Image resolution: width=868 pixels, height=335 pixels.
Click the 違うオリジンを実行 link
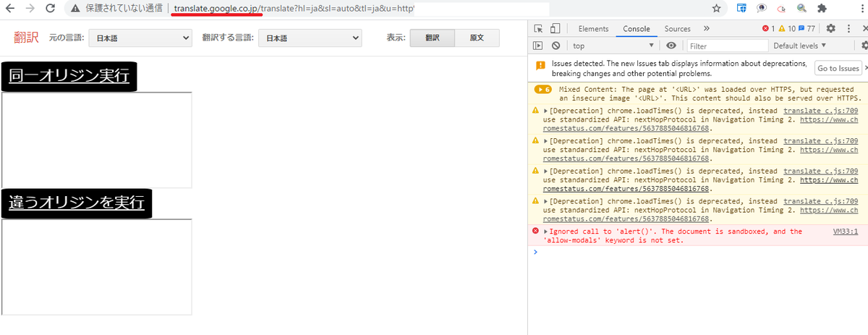click(77, 203)
